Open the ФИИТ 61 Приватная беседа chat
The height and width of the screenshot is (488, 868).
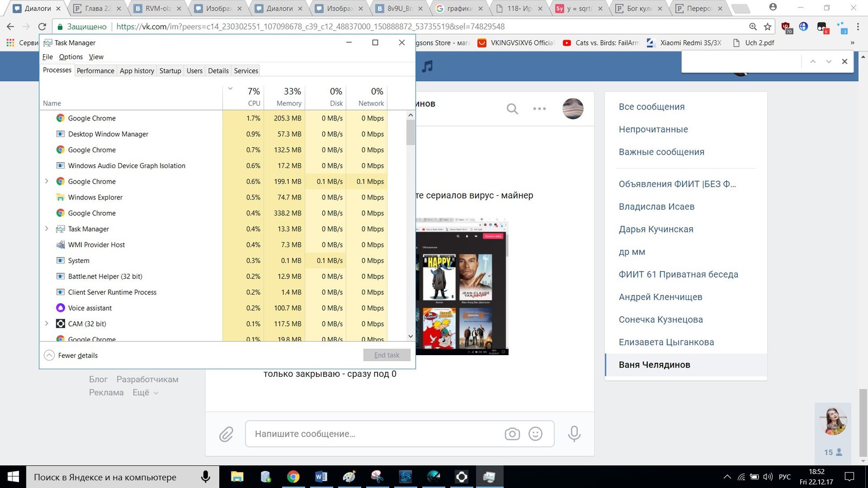[x=678, y=274]
